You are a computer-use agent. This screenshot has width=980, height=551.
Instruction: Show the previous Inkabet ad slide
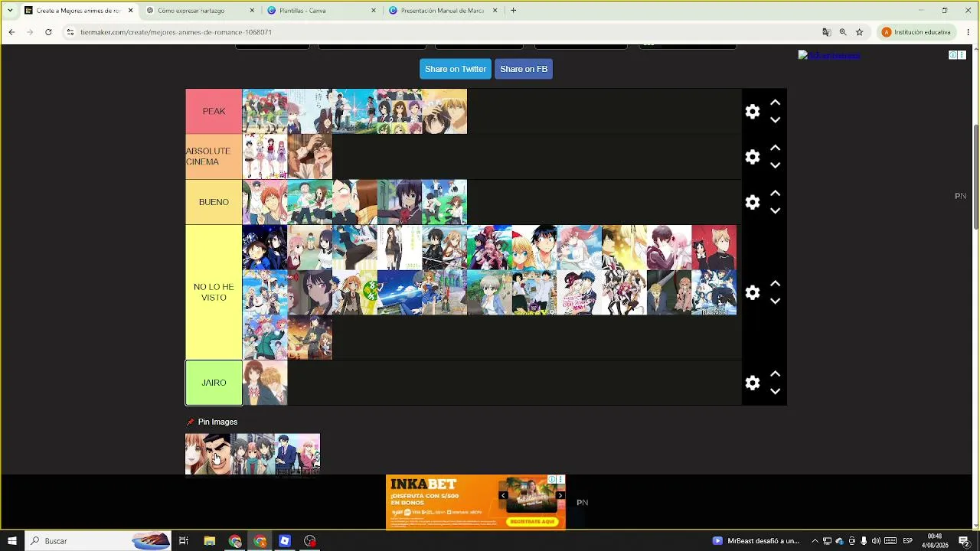(503, 496)
